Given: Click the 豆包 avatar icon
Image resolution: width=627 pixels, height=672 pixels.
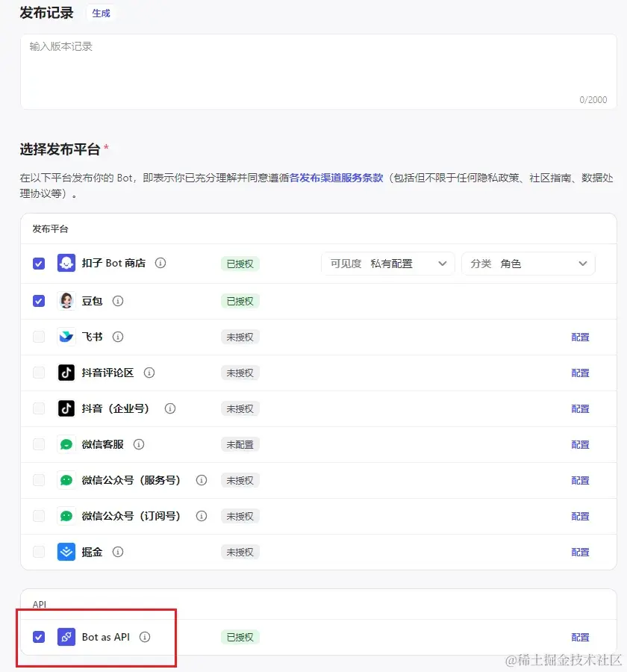Looking at the screenshot, I should pos(66,301).
